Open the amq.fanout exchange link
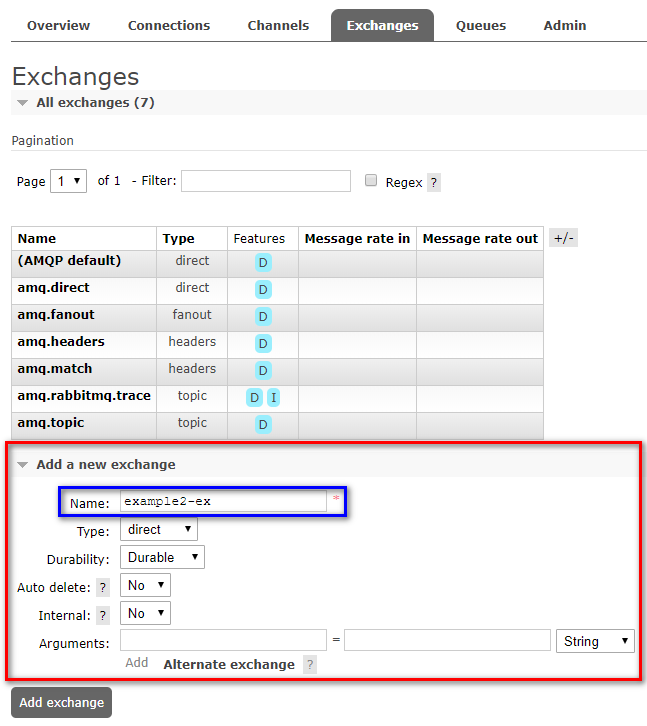Screen dimensions: 647x726 point(56,315)
